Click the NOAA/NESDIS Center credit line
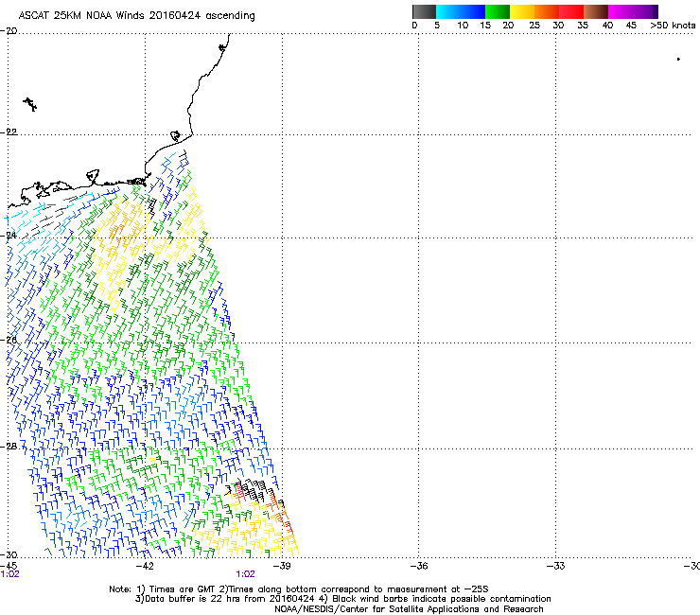Image resolution: width=700 pixels, height=615 pixels. (x=409, y=609)
